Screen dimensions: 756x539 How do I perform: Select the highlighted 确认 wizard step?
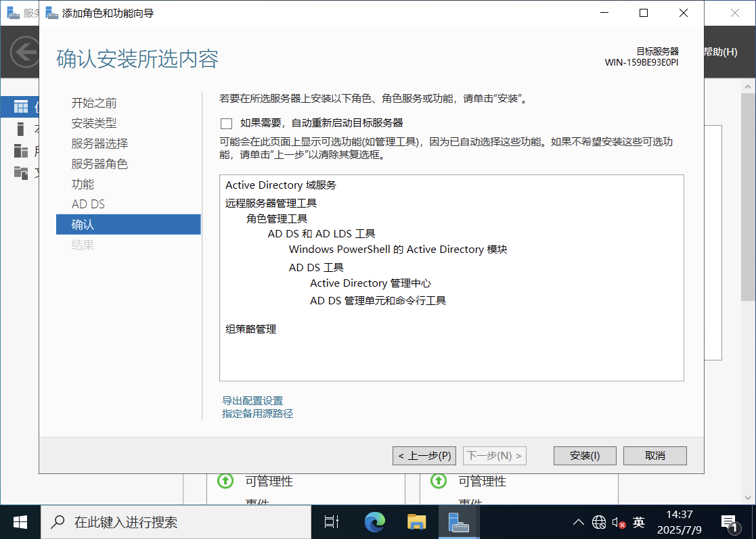(x=128, y=225)
